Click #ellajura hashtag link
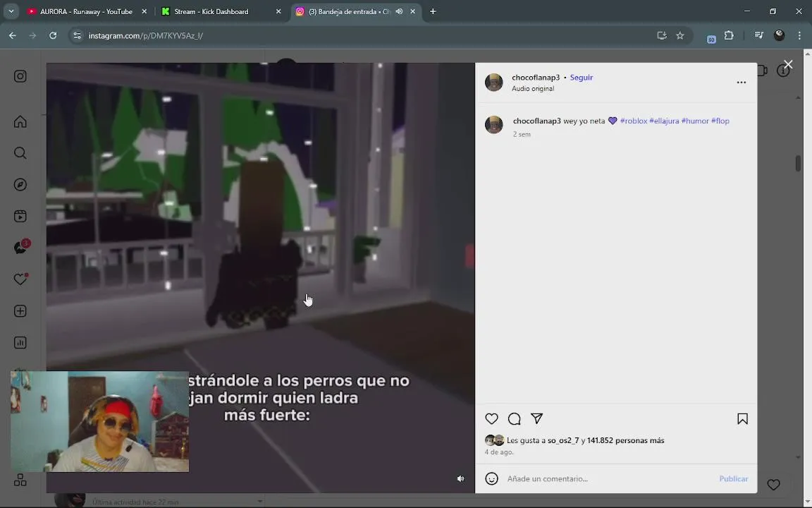 click(x=664, y=121)
